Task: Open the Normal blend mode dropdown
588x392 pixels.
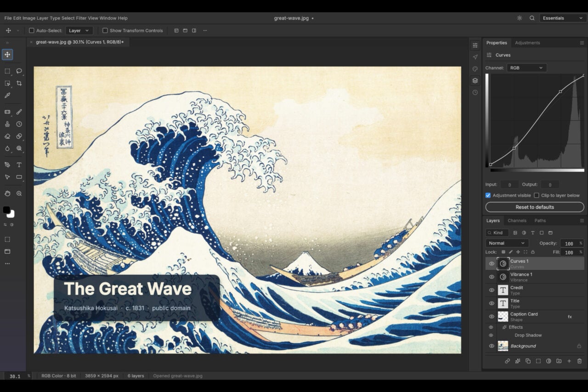Action: coord(507,243)
